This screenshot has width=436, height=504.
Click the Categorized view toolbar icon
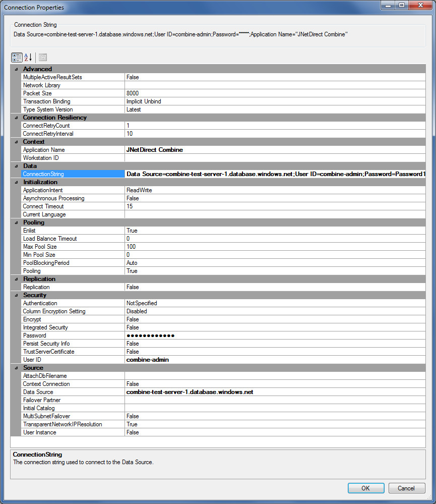point(17,57)
